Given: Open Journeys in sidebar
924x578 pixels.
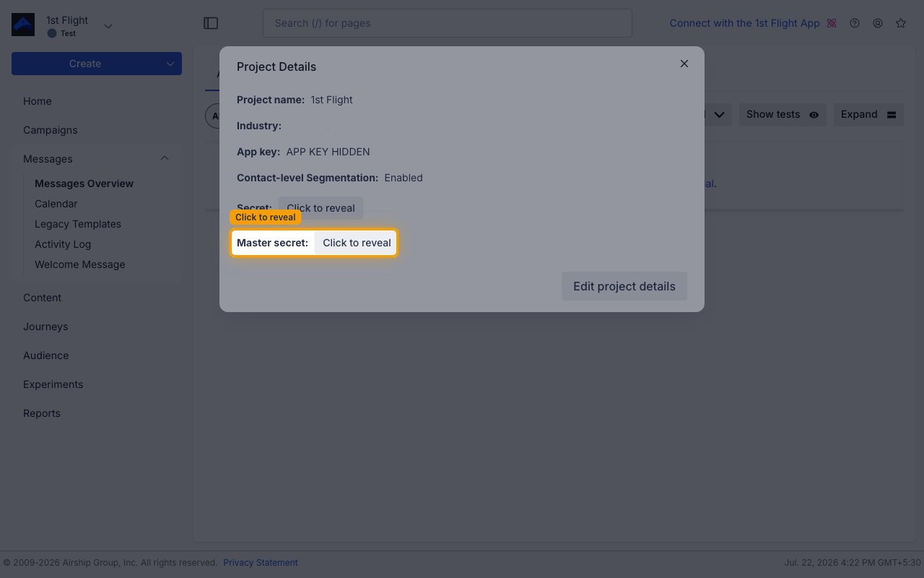Looking at the screenshot, I should coord(45,327).
